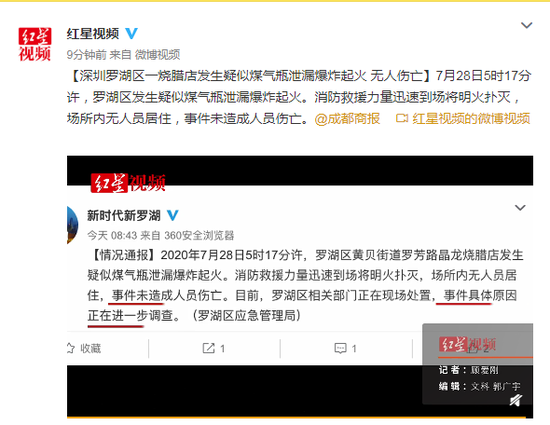Click the 红星视频 account name
This screenshot has height=425, width=550.
click(93, 34)
